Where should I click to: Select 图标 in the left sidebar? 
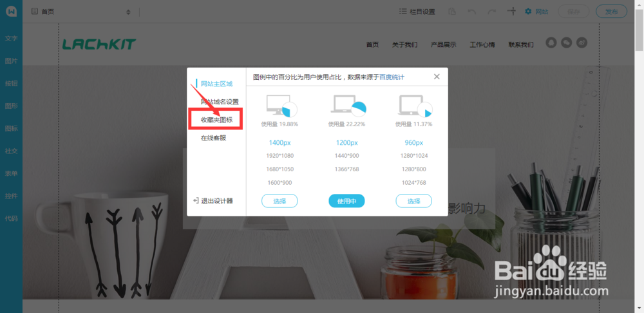point(11,128)
